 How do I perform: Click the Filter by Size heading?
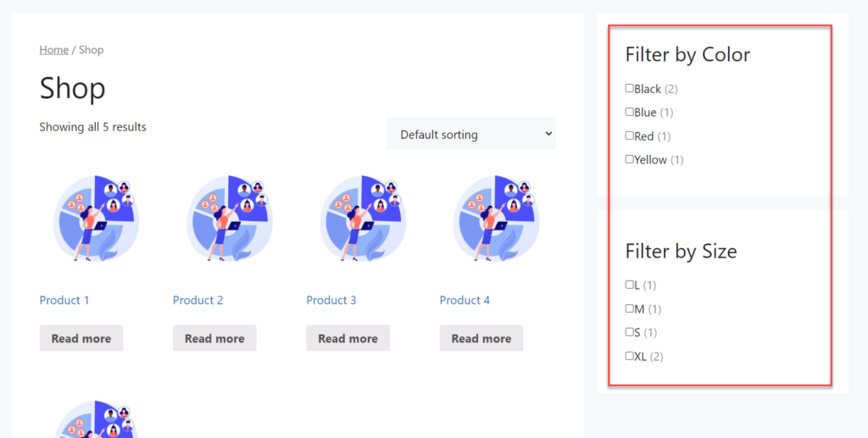coord(681,251)
